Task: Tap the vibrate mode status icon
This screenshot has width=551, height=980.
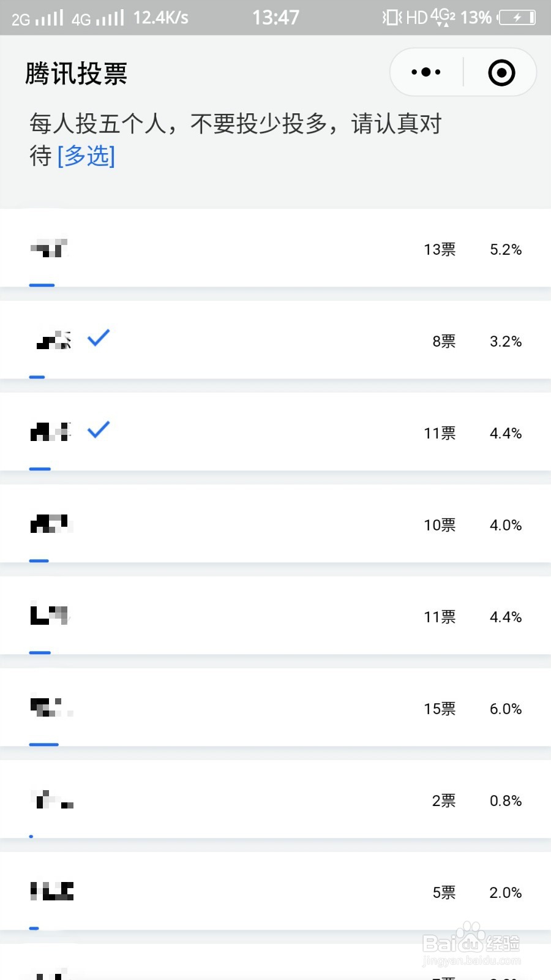Action: [x=391, y=18]
